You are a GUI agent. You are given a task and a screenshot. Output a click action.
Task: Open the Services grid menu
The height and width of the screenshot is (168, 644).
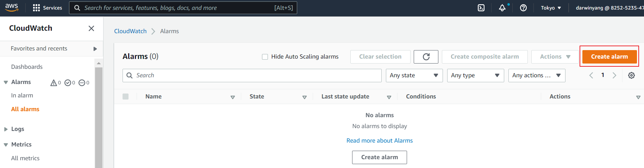pos(47,8)
